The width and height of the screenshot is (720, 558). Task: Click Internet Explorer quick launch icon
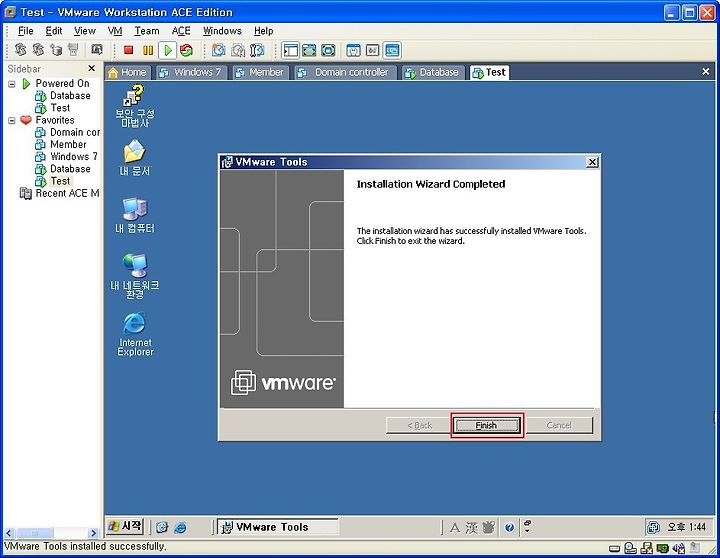(180, 527)
